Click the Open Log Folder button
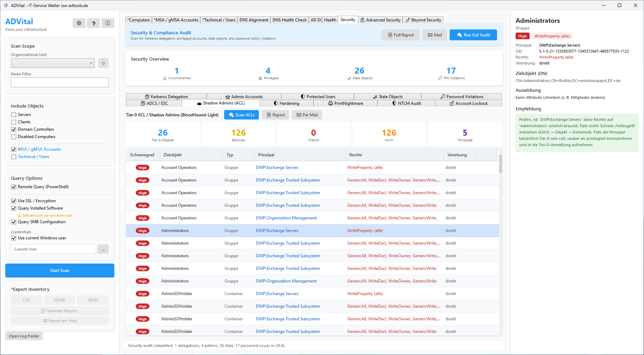 click(x=24, y=336)
